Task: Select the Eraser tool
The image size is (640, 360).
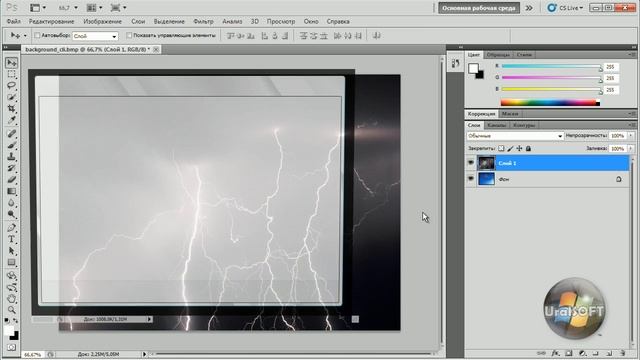Action: (x=11, y=180)
